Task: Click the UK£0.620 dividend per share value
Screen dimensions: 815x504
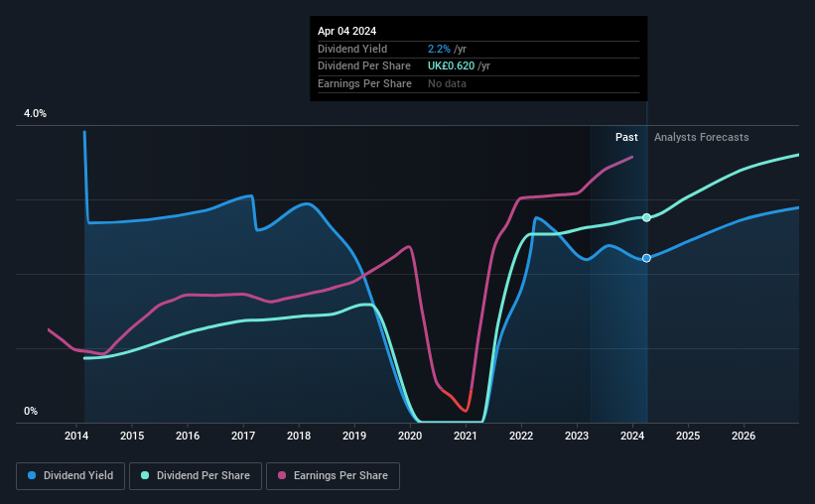Action: click(x=451, y=66)
